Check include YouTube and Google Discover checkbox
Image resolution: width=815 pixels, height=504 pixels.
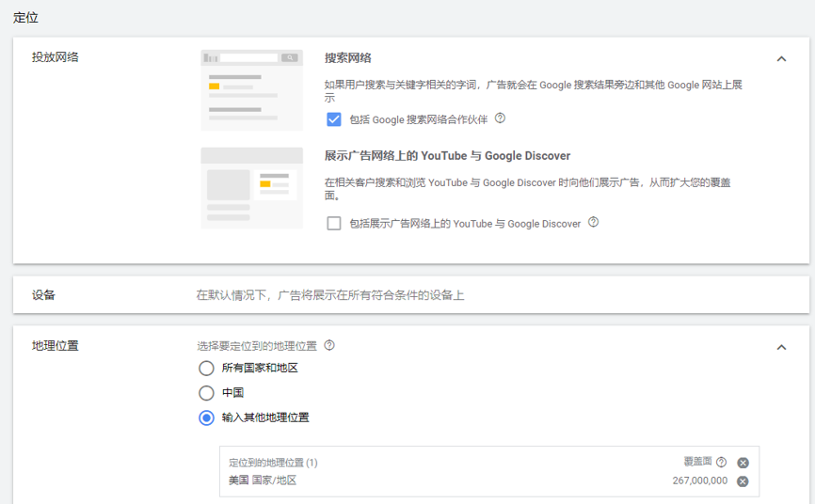coord(334,224)
